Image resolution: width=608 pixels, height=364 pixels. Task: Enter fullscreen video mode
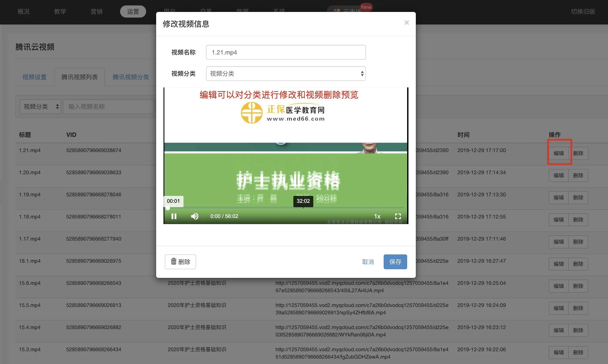pos(398,216)
